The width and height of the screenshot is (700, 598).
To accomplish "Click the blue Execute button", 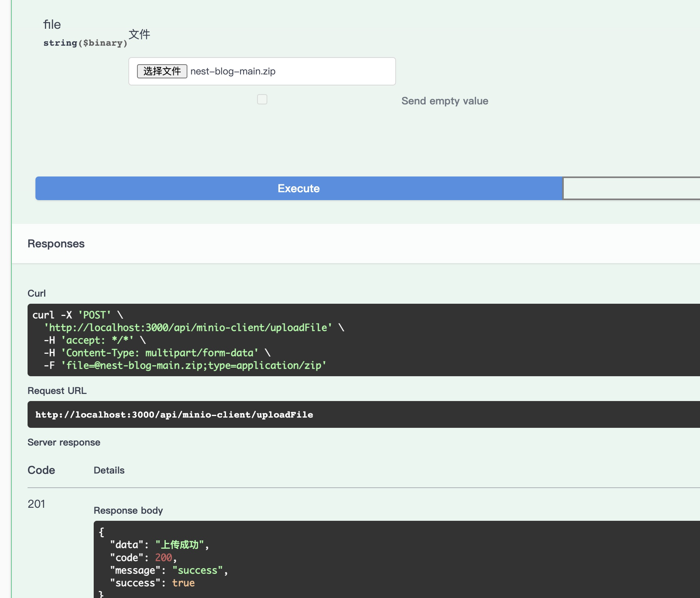I will (299, 188).
